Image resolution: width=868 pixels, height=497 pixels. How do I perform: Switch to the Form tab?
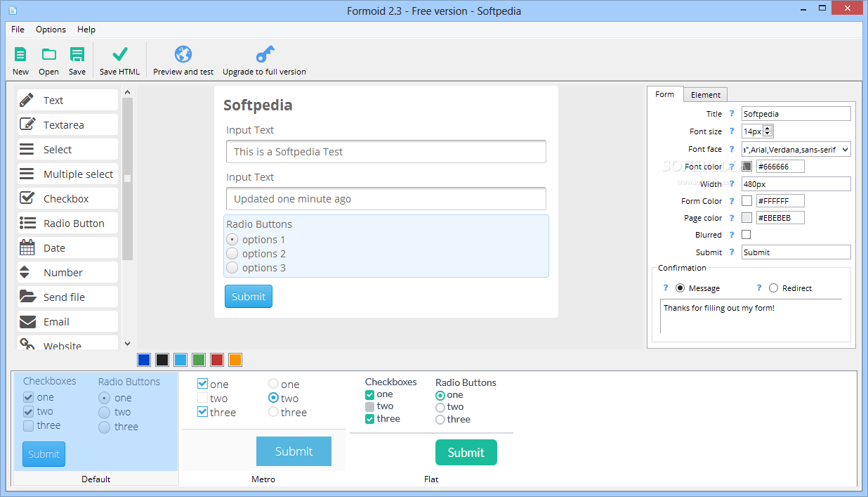click(664, 94)
